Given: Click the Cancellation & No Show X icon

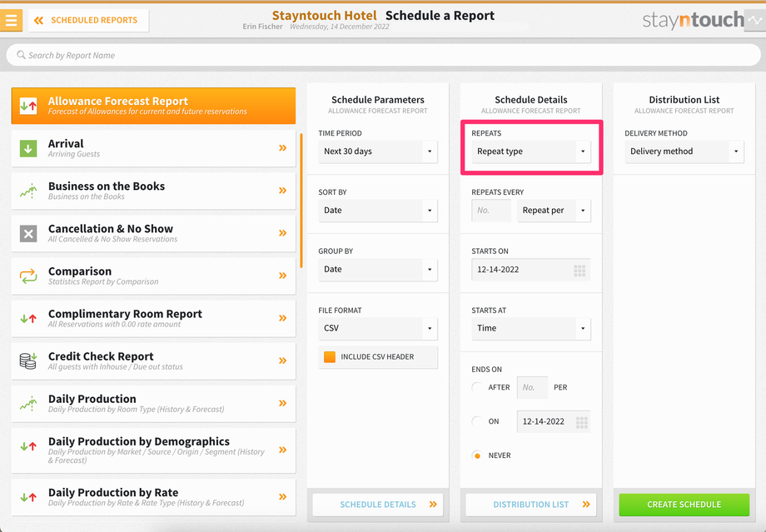Looking at the screenshot, I should coord(28,233).
